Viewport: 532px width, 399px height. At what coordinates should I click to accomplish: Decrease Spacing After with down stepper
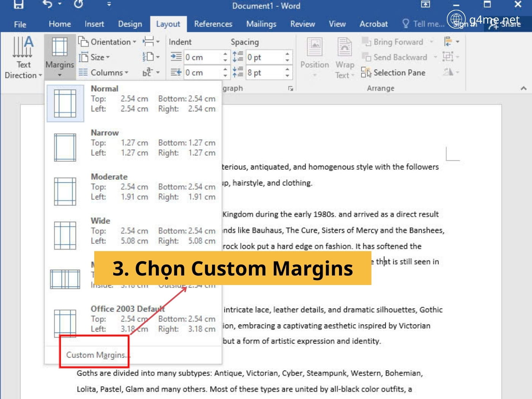coord(287,76)
